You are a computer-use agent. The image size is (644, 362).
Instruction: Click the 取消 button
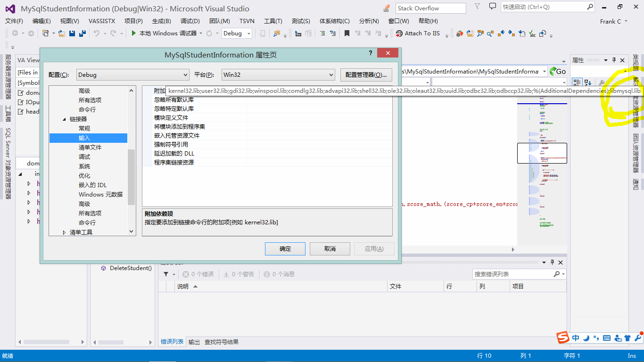[x=330, y=249]
